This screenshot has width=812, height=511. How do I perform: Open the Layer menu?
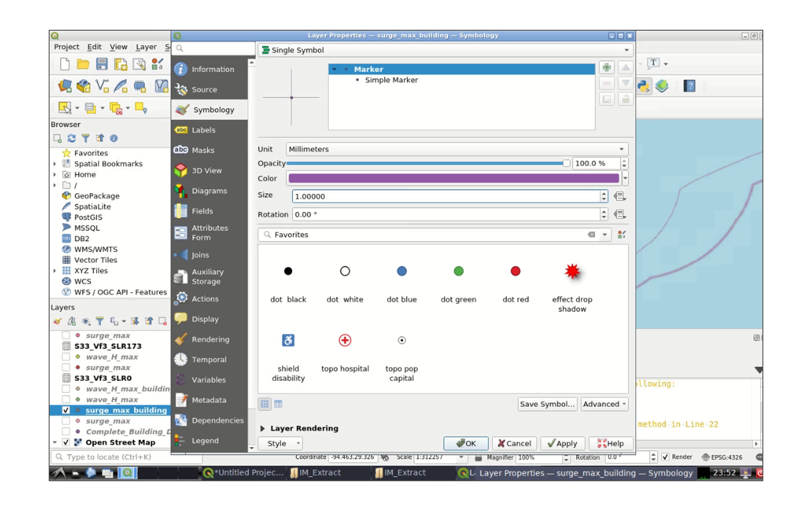click(x=146, y=47)
